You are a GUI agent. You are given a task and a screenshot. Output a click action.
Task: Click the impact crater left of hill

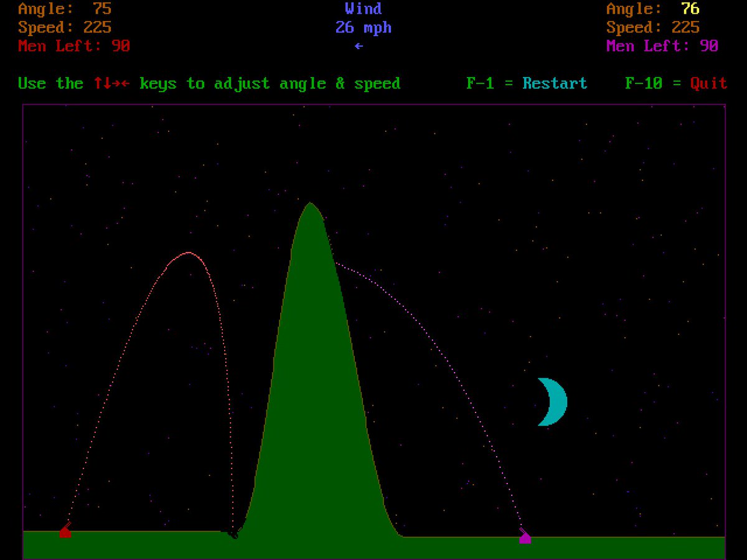click(233, 533)
